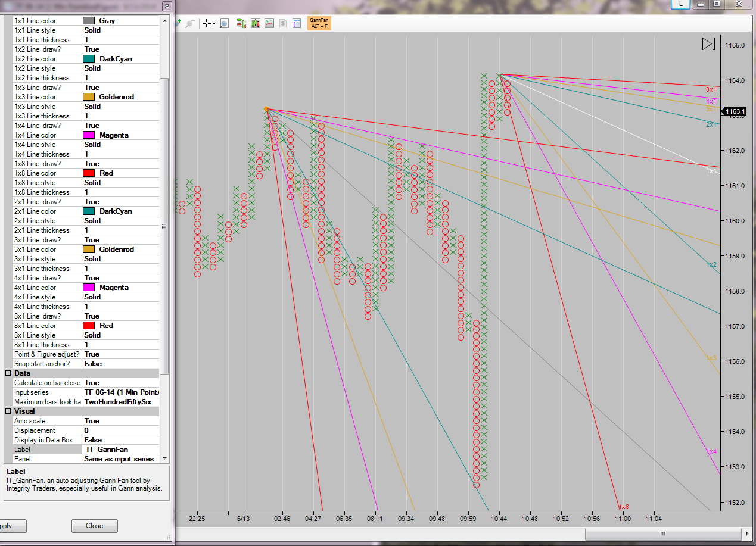
Task: Click the zoom out magnifier icon
Action: (190, 23)
